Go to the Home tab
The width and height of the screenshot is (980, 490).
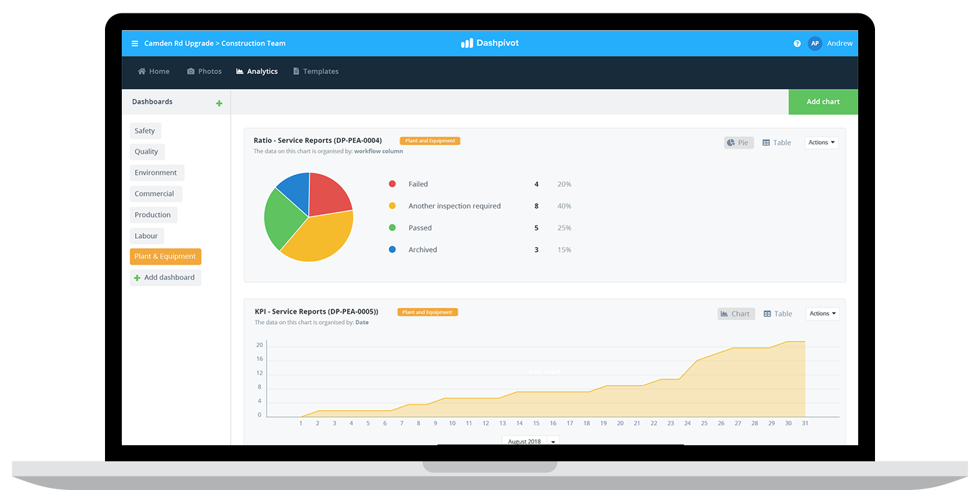point(154,71)
